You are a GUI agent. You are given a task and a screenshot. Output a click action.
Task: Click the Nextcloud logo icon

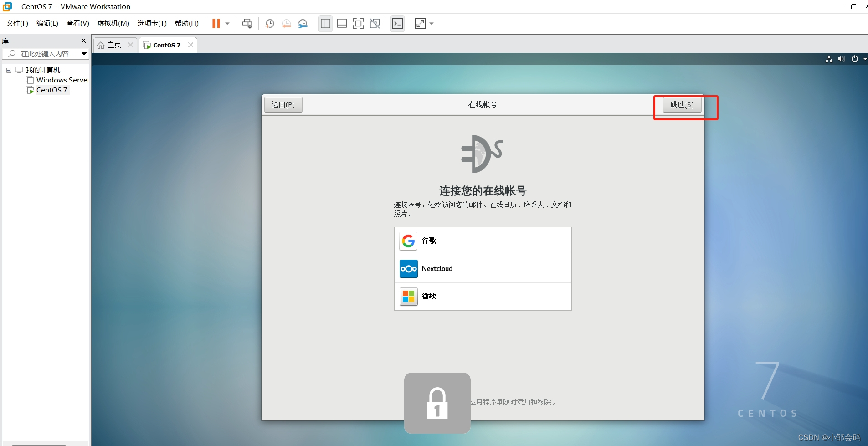point(408,269)
